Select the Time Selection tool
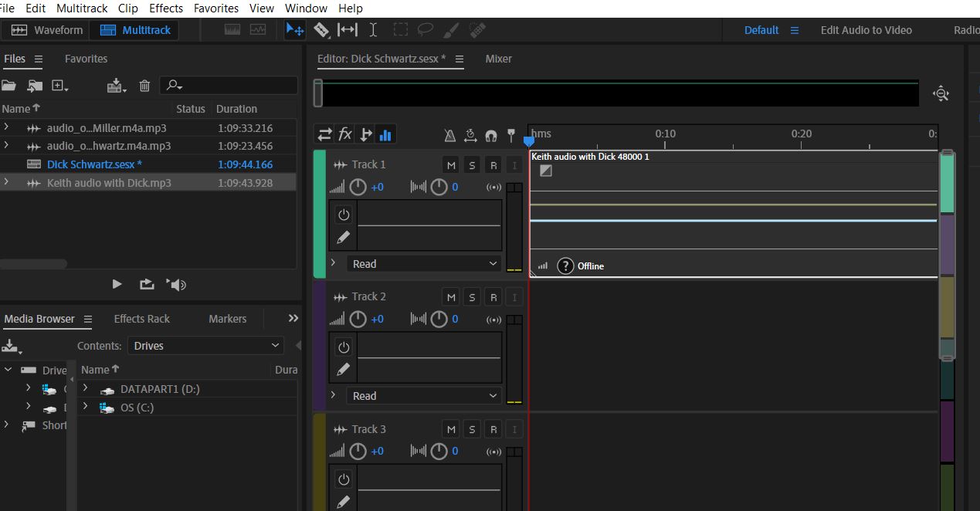980x511 pixels. [373, 29]
